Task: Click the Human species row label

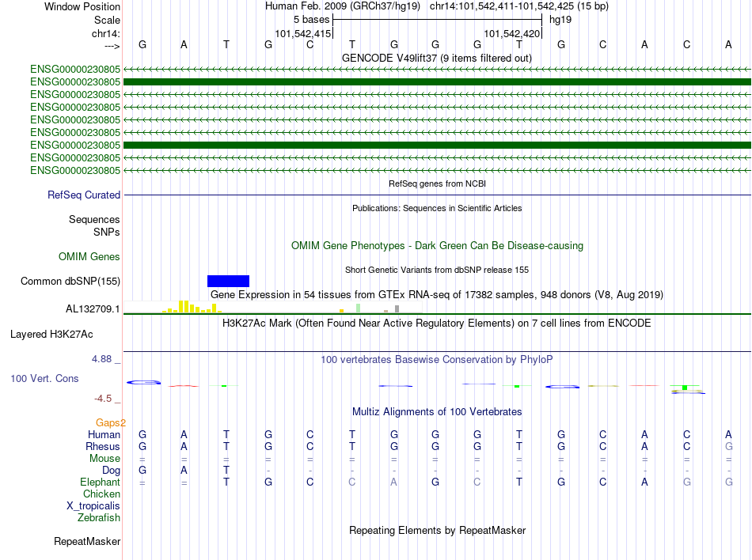Action: (x=104, y=434)
